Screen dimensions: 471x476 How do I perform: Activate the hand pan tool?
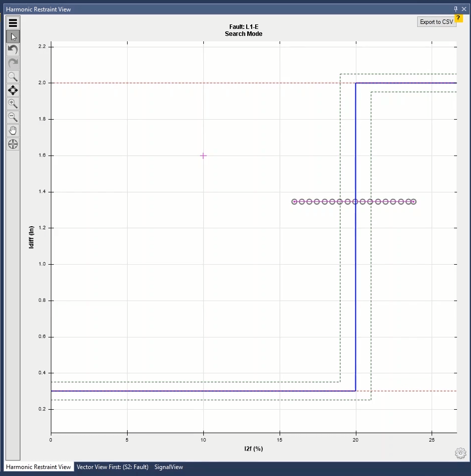point(13,131)
